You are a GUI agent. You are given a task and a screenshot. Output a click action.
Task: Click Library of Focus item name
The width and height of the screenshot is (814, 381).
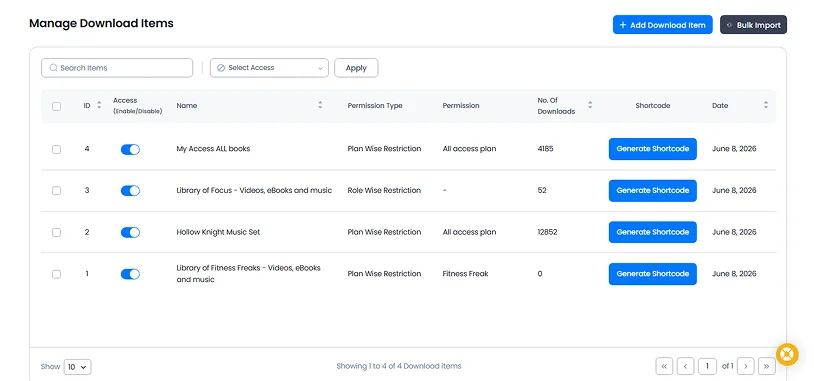click(254, 190)
